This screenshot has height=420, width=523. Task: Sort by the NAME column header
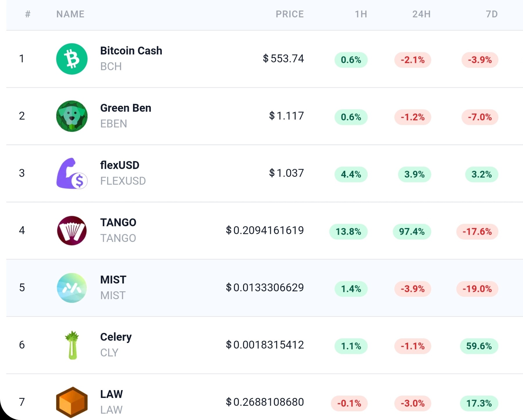coord(70,14)
